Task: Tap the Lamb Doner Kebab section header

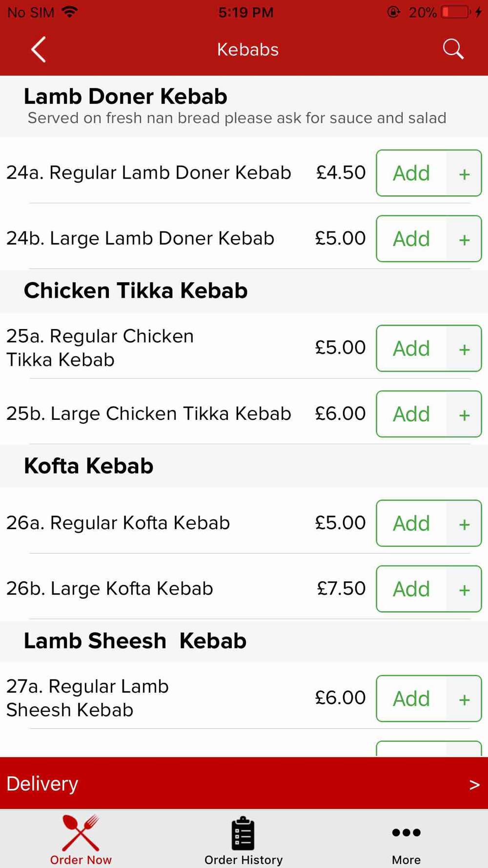Action: click(125, 97)
